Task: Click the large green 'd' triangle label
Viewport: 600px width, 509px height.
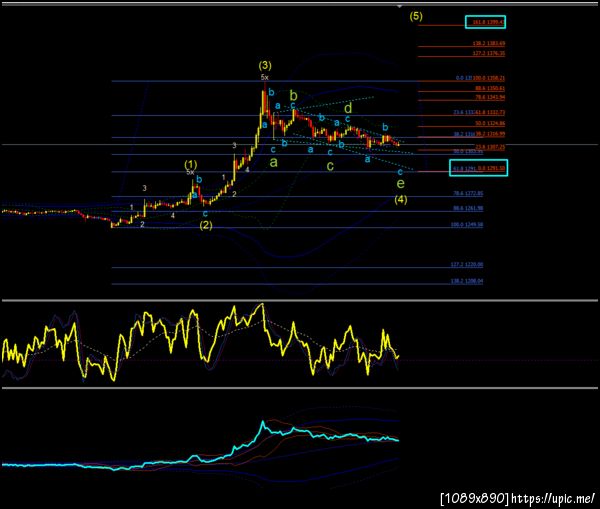Action: coord(348,108)
